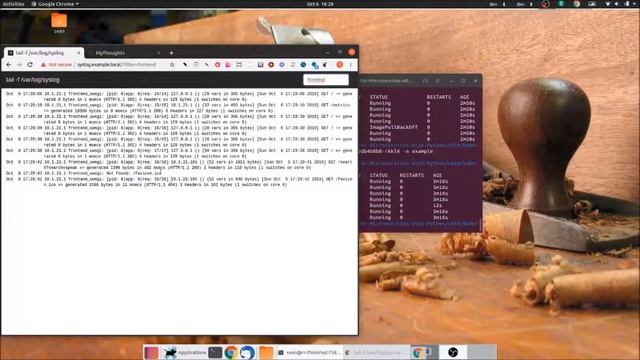Image resolution: width=640 pixels, height=360 pixels.
Task: Launch the terminal from the bottom panel
Action: pyautogui.click(x=215, y=352)
